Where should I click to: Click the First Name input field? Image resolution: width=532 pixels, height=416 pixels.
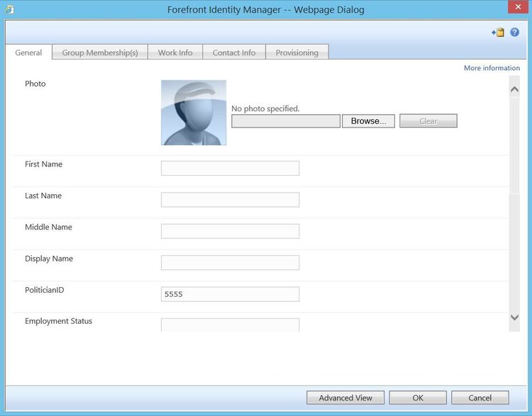(230, 168)
